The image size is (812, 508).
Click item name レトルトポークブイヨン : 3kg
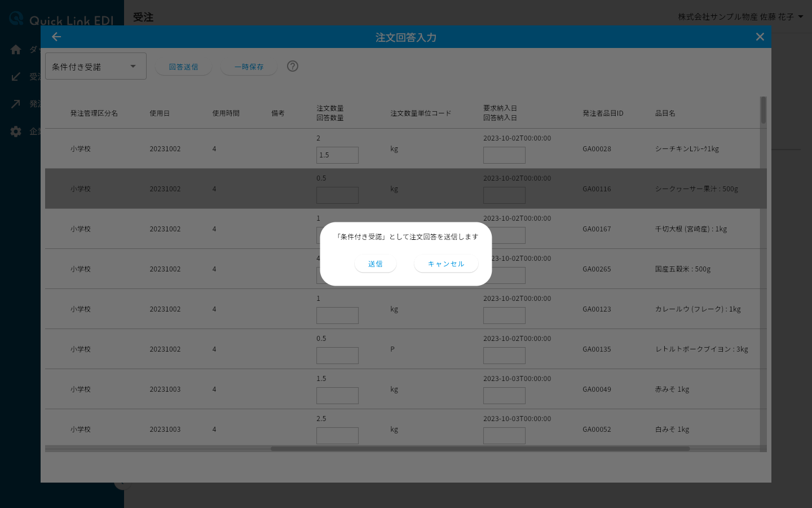(x=701, y=349)
